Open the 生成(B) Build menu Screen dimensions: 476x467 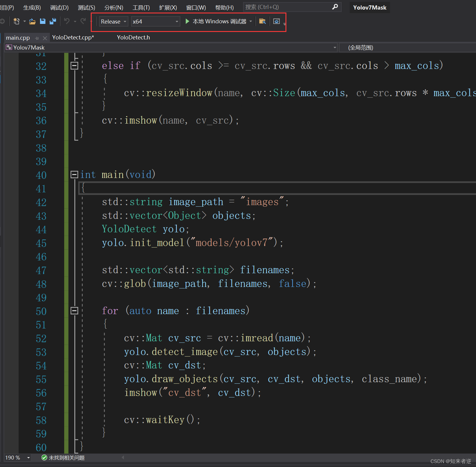(x=32, y=7)
